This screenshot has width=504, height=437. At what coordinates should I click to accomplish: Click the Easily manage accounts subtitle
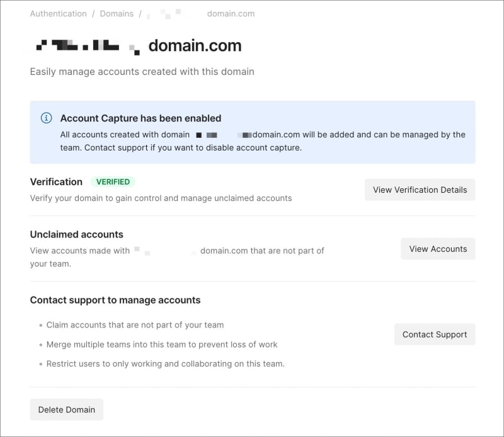click(x=142, y=71)
